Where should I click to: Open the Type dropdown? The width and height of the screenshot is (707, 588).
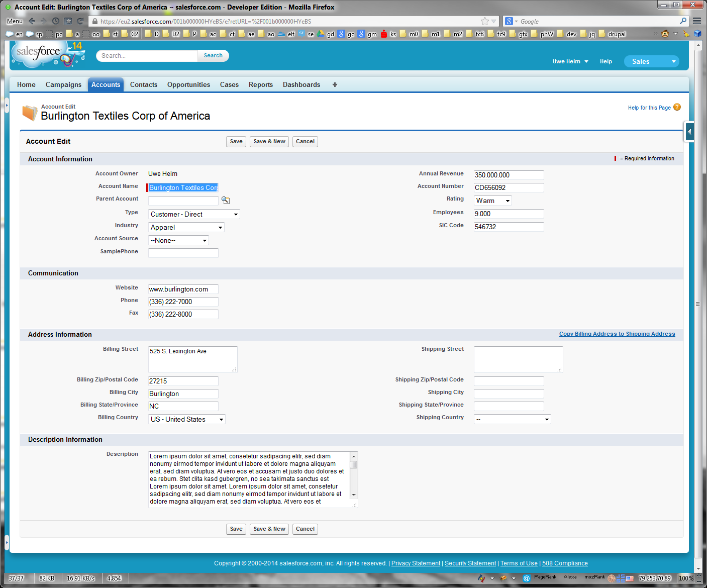tap(194, 215)
